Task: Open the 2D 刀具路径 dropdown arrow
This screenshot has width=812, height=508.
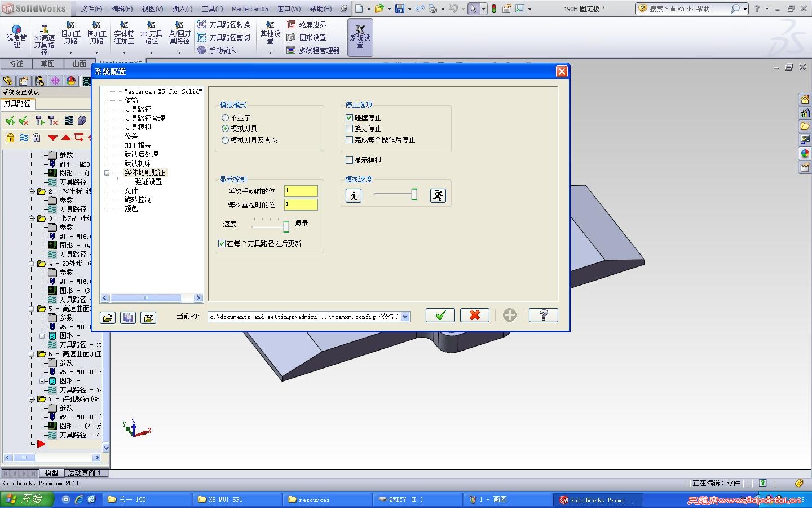Action: point(151,52)
